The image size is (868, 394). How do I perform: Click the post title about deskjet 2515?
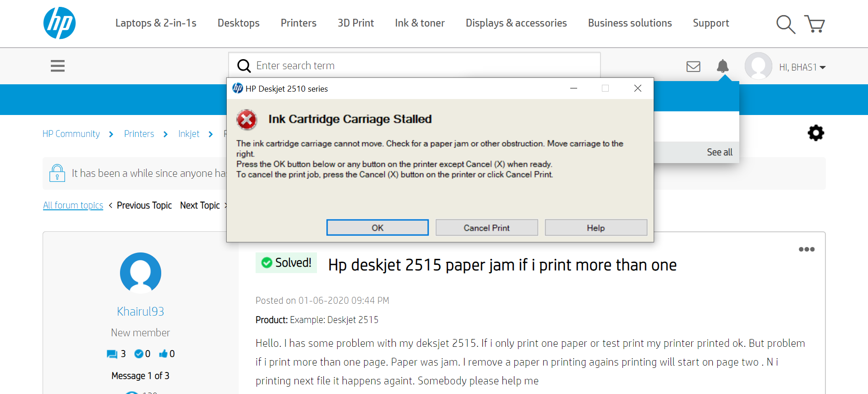click(x=502, y=265)
